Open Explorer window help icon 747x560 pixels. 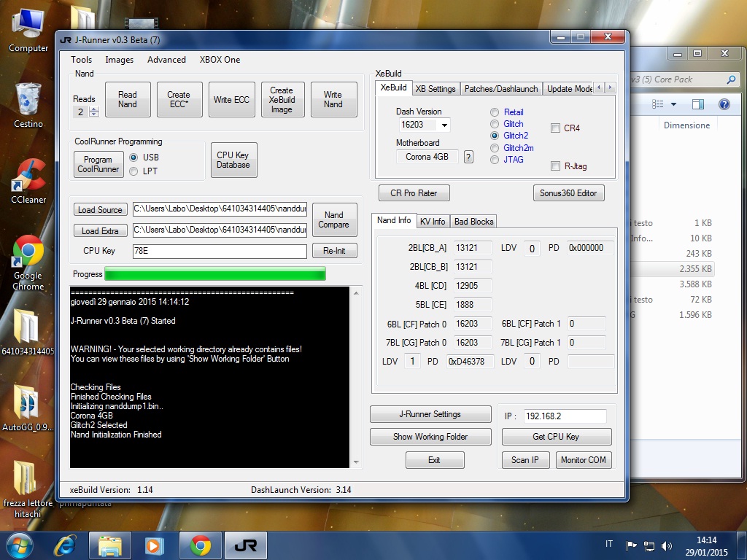click(724, 104)
